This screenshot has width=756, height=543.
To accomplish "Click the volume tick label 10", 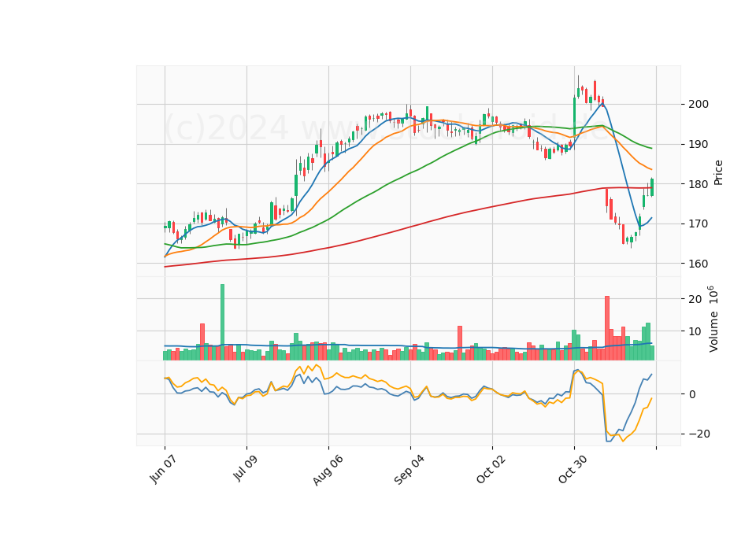I will click(x=695, y=331).
